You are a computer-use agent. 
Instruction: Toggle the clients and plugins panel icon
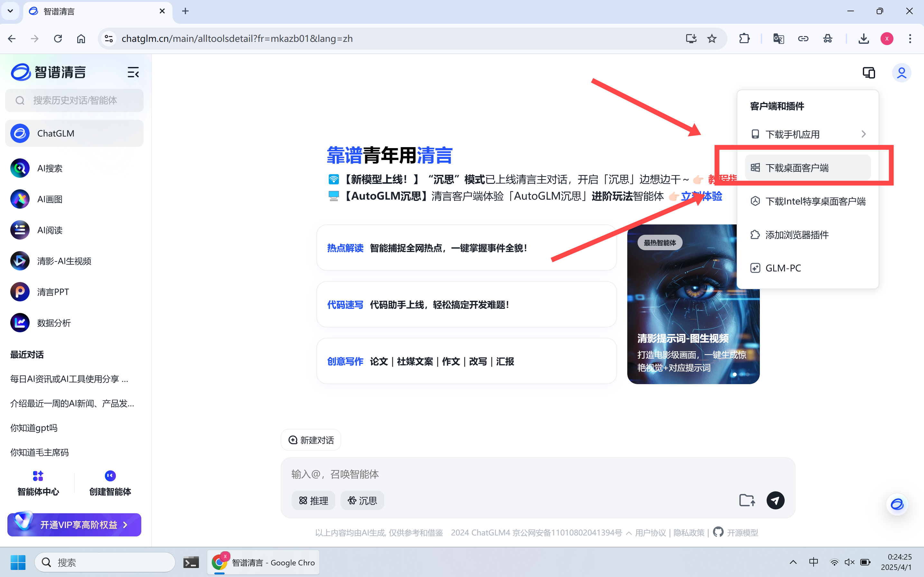(x=868, y=73)
